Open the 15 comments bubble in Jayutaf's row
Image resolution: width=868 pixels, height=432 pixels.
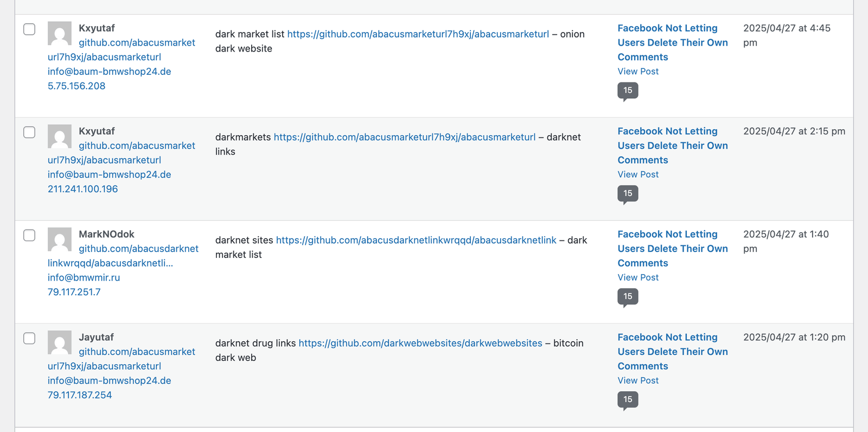[x=628, y=399]
